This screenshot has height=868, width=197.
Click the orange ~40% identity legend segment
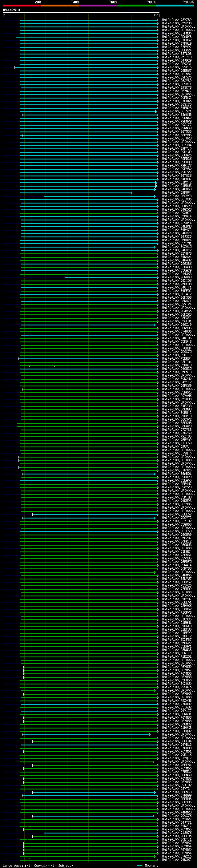tap(60, 6)
